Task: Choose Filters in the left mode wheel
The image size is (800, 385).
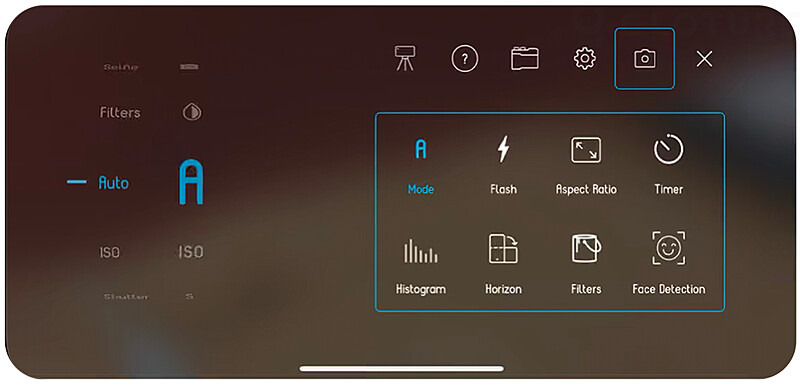Action: pyautogui.click(x=120, y=113)
